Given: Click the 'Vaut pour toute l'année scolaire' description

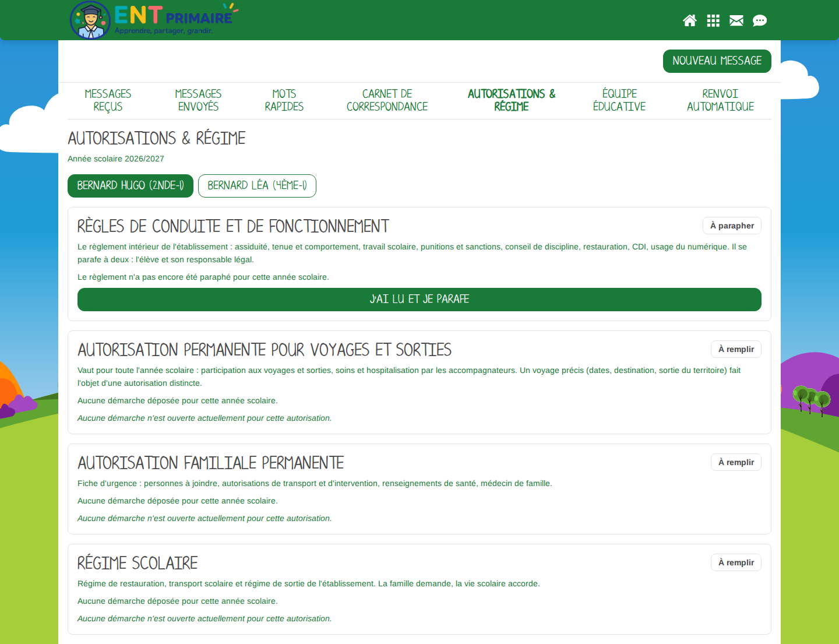Looking at the screenshot, I should (409, 376).
